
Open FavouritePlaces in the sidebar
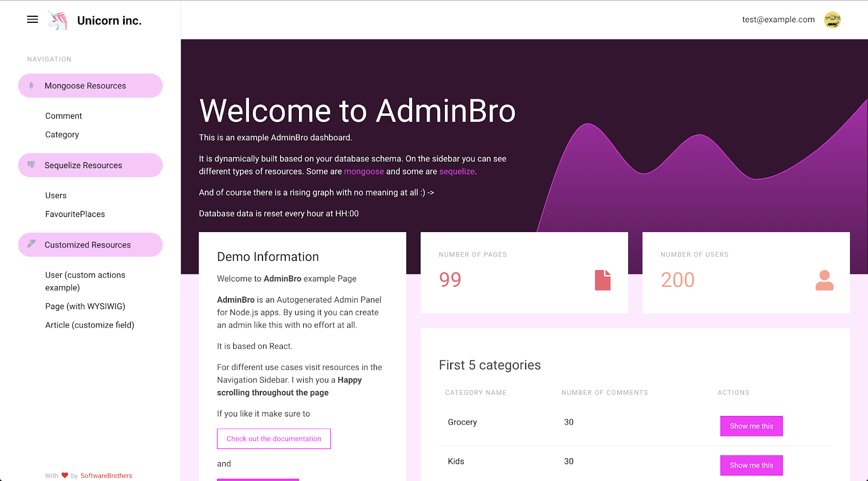point(75,214)
